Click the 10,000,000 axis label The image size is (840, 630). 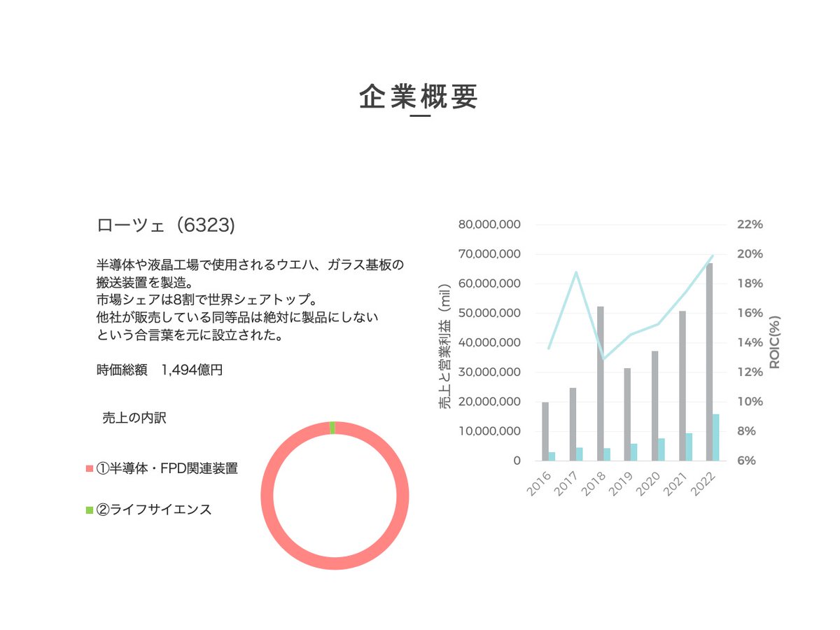(489, 431)
